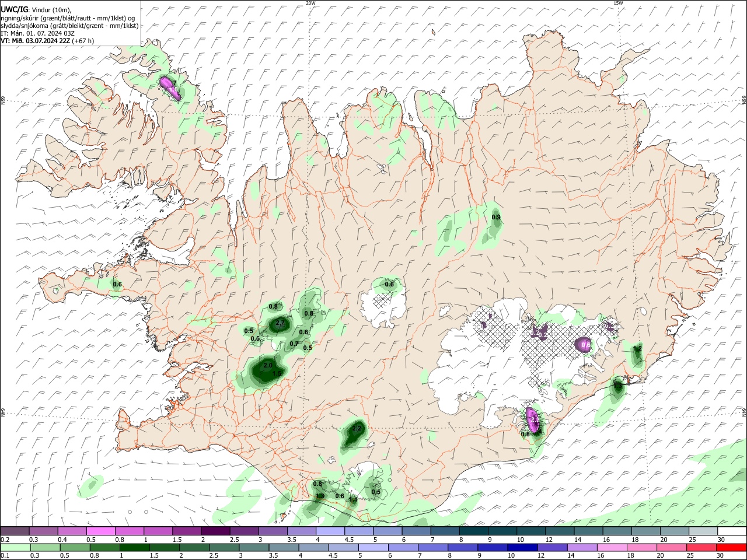The height and width of the screenshot is (560, 747).
Task: Select the 'rigning/skúrir' rain legend description line
Action: tap(68, 17)
